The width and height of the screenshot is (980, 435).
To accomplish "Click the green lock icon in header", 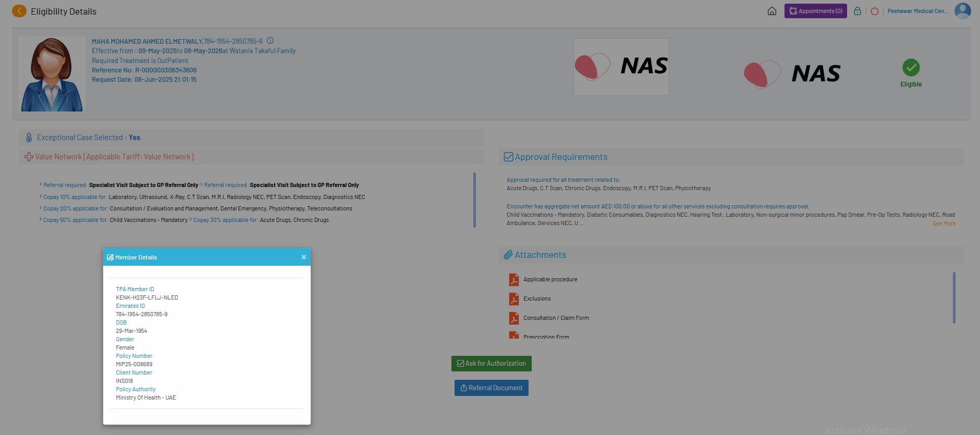I will tap(857, 11).
